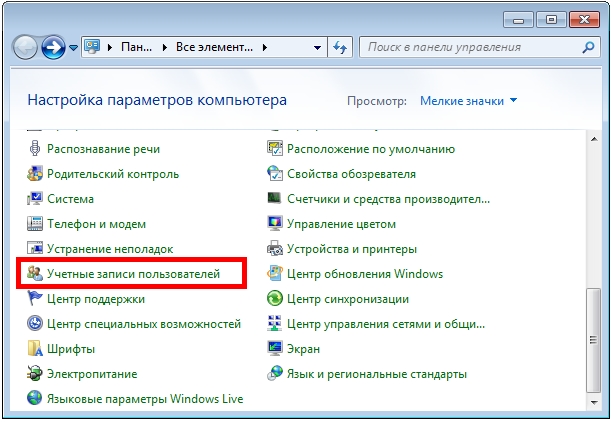612x422 pixels.
Task: Open Устранение неполадок link
Action: pos(110,249)
